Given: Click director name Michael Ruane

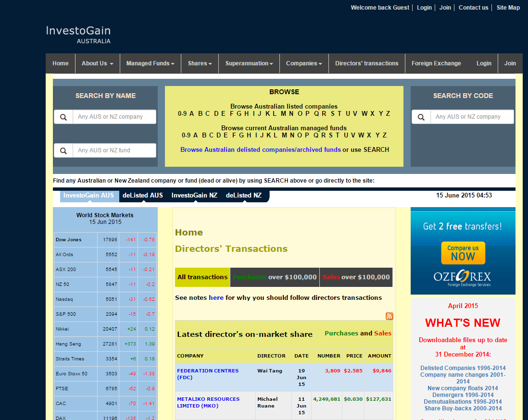Looking at the screenshot, I should [268, 403].
